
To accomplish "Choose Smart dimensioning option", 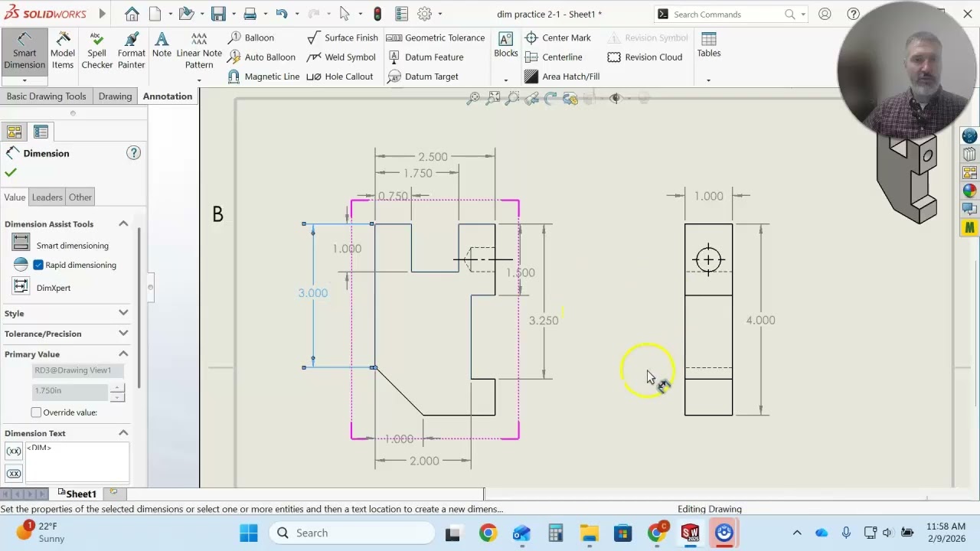I will coord(61,245).
